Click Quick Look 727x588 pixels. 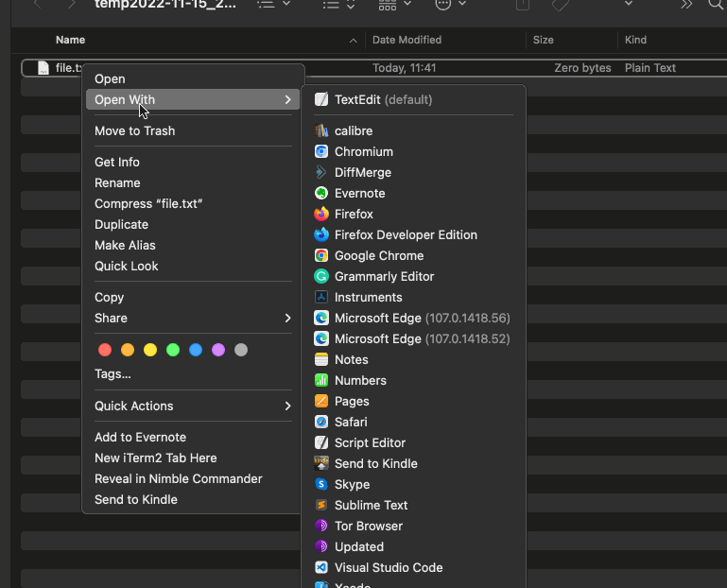coord(193,267)
